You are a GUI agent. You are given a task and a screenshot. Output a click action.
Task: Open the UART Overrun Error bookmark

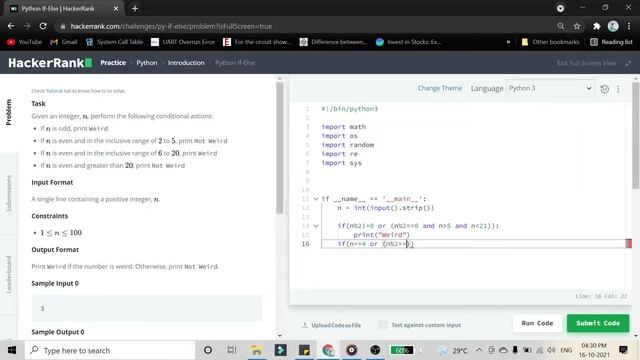click(x=183, y=42)
